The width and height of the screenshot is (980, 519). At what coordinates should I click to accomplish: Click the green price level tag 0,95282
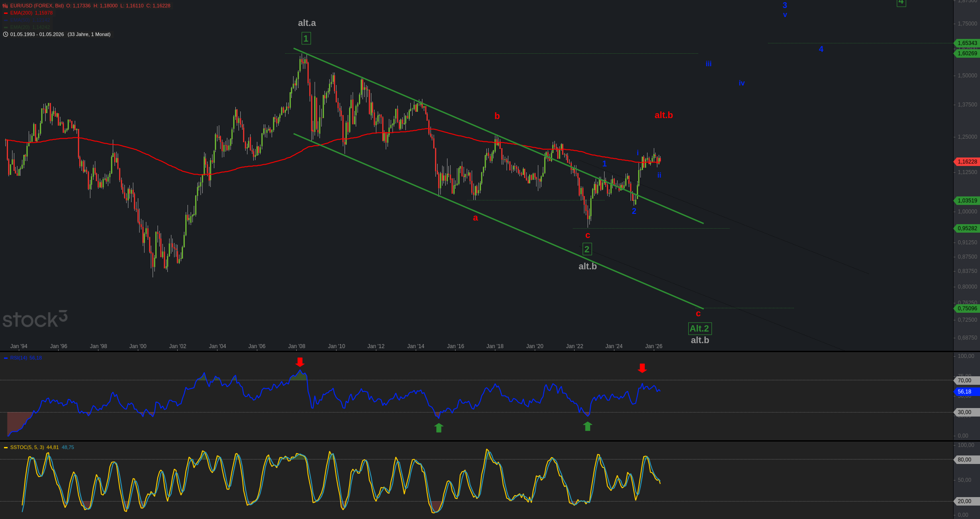point(967,229)
